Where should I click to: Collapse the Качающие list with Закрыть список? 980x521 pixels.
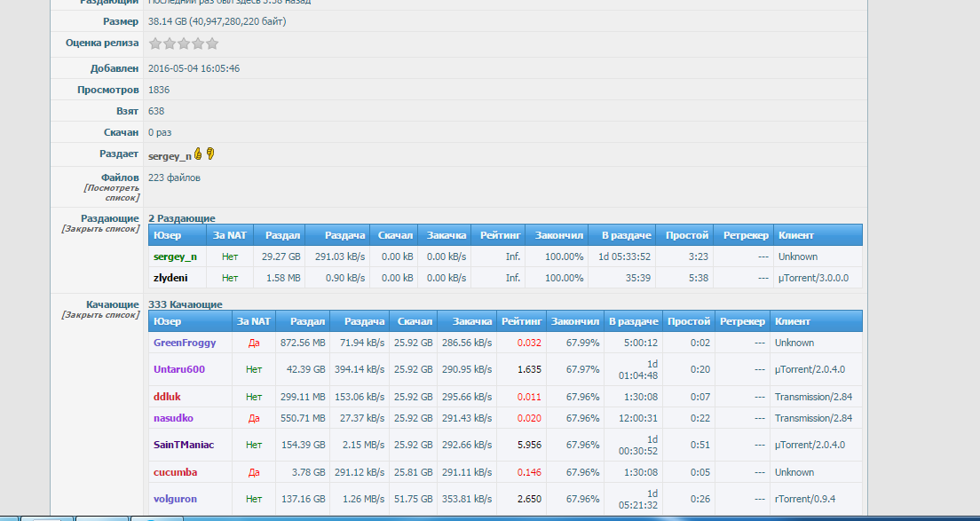click(x=100, y=315)
